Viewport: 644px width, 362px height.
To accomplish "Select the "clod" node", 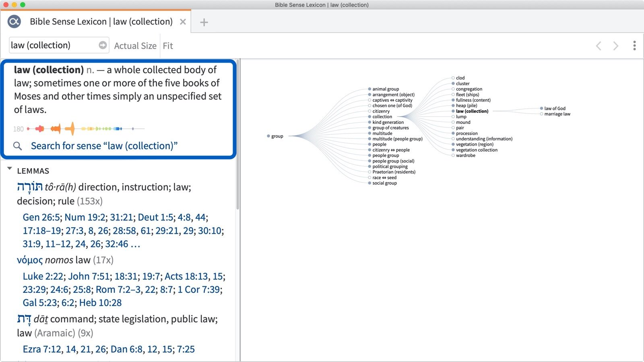I will coord(458,78).
